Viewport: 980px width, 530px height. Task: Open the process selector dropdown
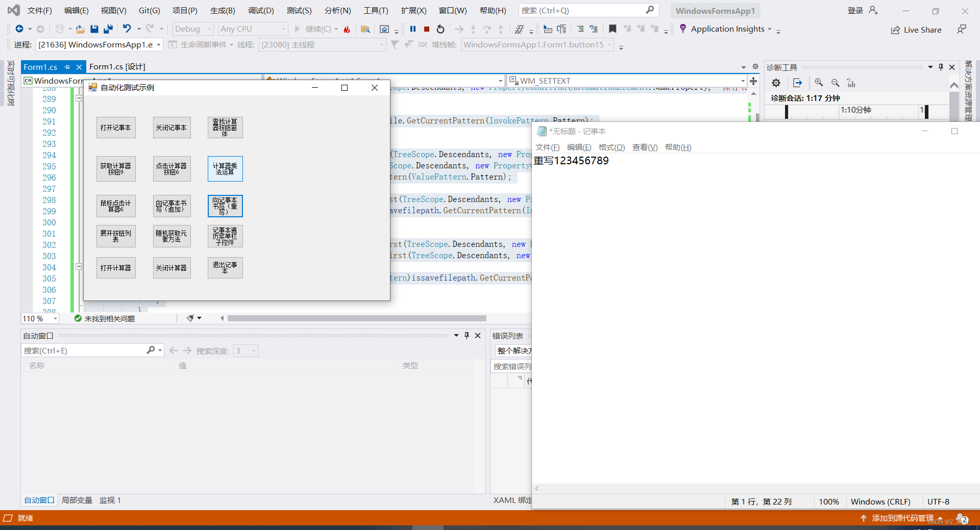[x=100, y=45]
